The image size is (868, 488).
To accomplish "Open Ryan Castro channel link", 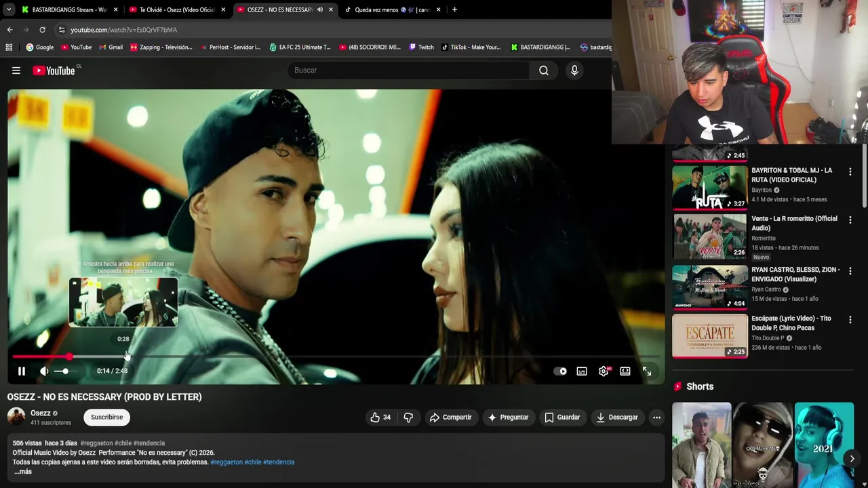I will [766, 289].
